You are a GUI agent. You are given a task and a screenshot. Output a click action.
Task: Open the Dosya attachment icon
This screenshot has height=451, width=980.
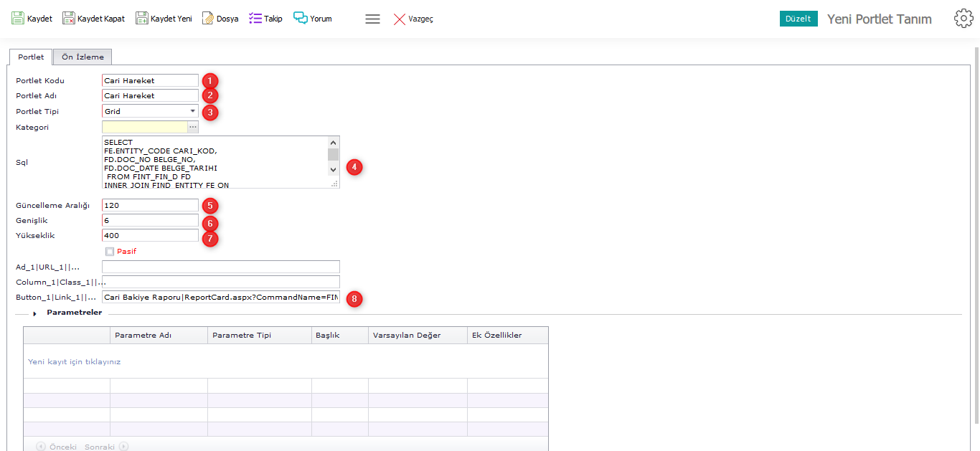(208, 19)
